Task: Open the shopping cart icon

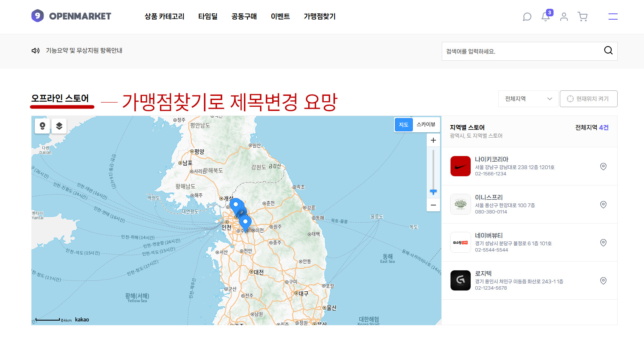Action: (582, 17)
